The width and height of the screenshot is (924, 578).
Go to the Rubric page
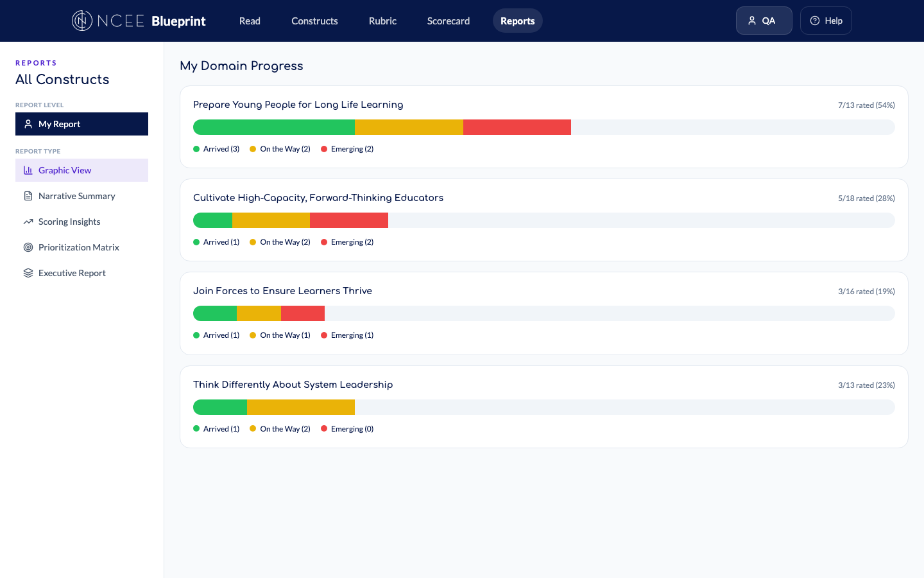382,21
